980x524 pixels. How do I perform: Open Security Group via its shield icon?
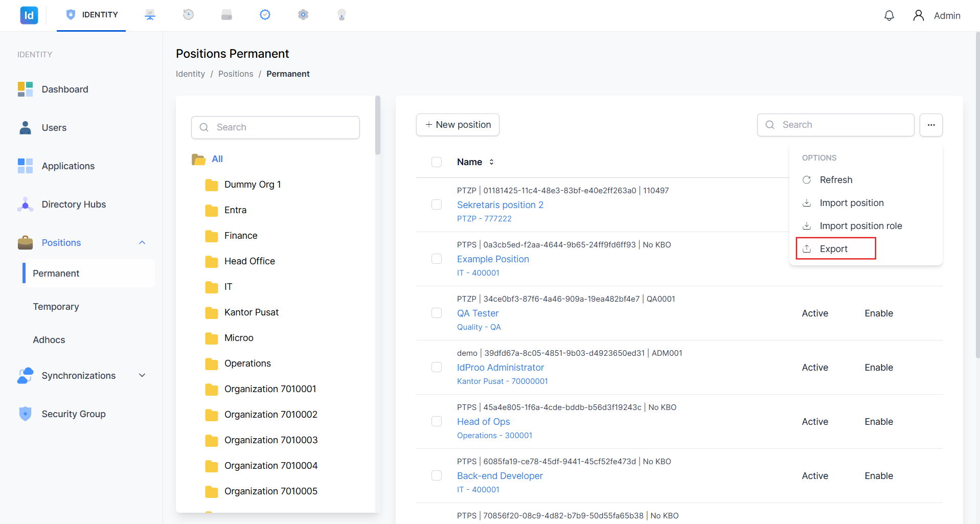[x=25, y=414]
